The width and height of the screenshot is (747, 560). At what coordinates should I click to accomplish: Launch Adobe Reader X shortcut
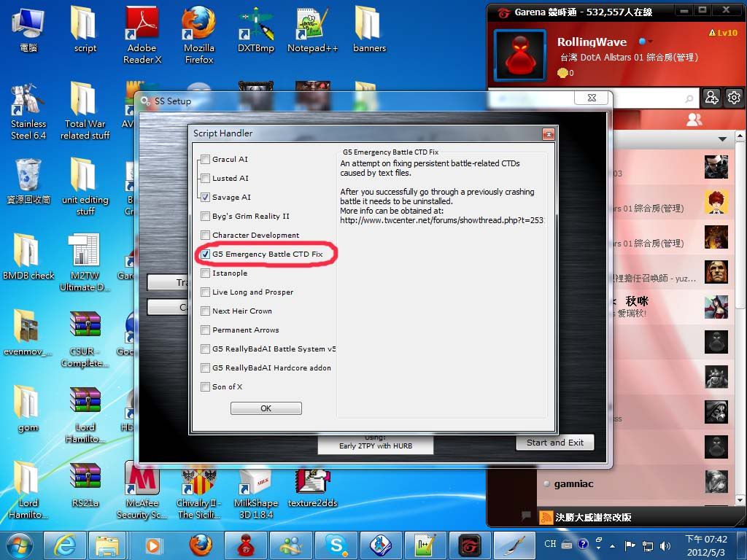pyautogui.click(x=142, y=29)
